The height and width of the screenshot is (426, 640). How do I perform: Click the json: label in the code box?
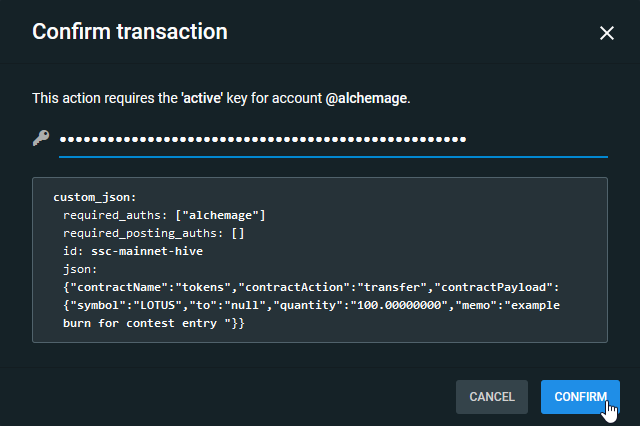80,269
